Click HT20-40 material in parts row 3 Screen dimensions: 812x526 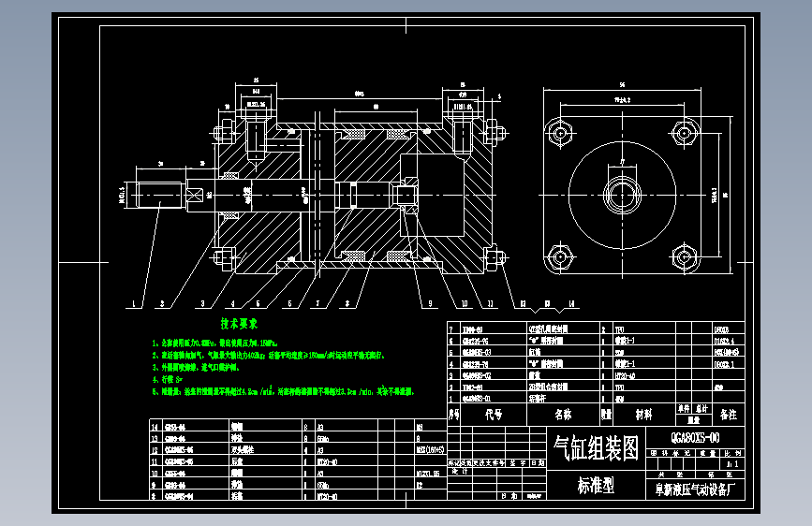pos(625,376)
